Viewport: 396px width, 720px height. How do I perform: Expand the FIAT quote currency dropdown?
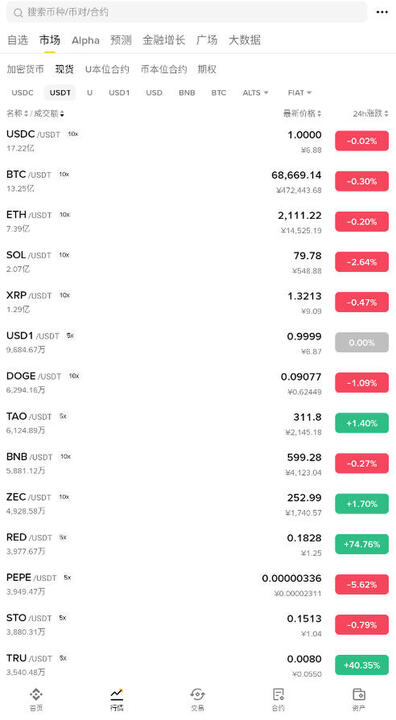[300, 93]
